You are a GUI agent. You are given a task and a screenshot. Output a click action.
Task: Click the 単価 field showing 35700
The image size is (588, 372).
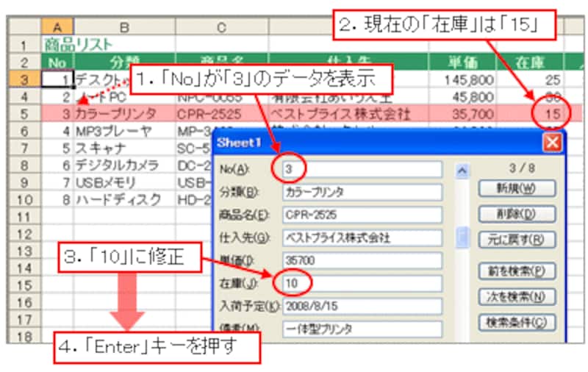pos(362,260)
